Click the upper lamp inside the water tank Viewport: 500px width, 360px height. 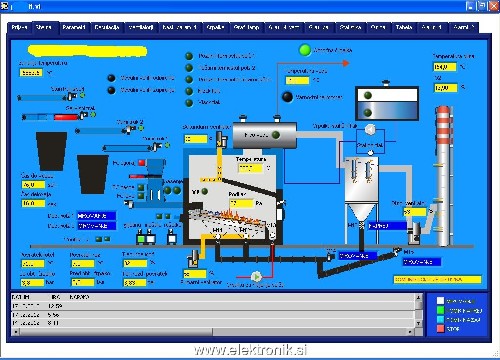pos(368,95)
